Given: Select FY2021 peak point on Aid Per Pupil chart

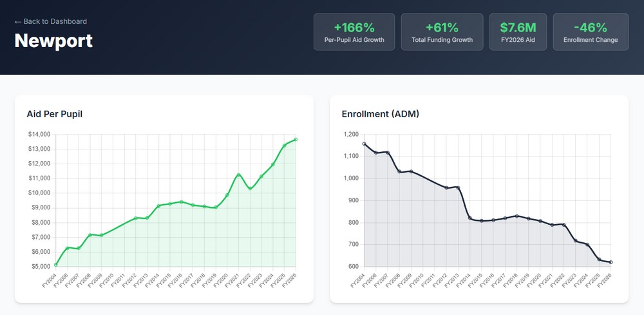Looking at the screenshot, I should pyautogui.click(x=238, y=175).
